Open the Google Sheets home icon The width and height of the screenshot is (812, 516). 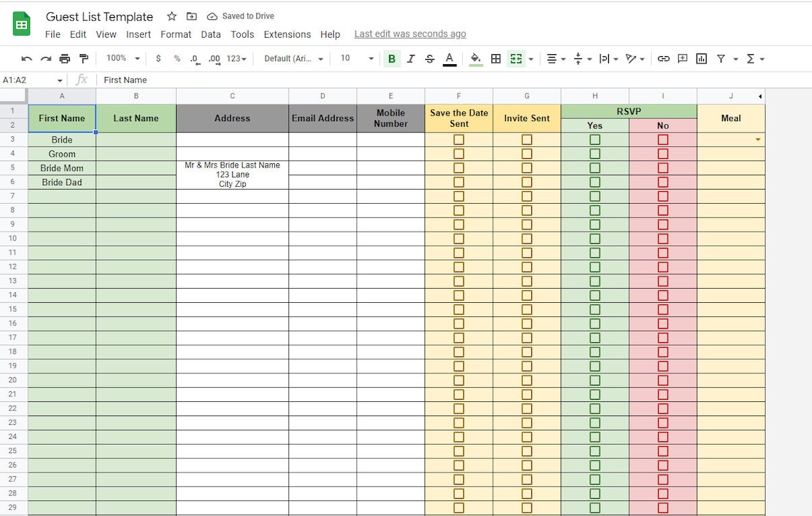coord(21,24)
